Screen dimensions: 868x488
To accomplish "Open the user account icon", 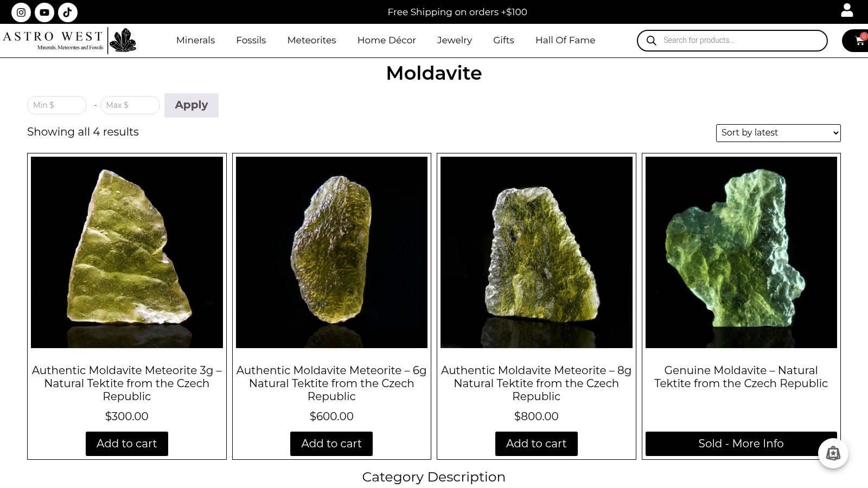I will coord(847,10).
